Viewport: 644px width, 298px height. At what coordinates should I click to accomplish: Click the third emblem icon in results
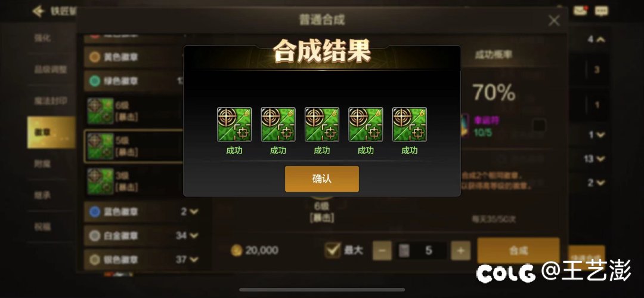[322, 125]
